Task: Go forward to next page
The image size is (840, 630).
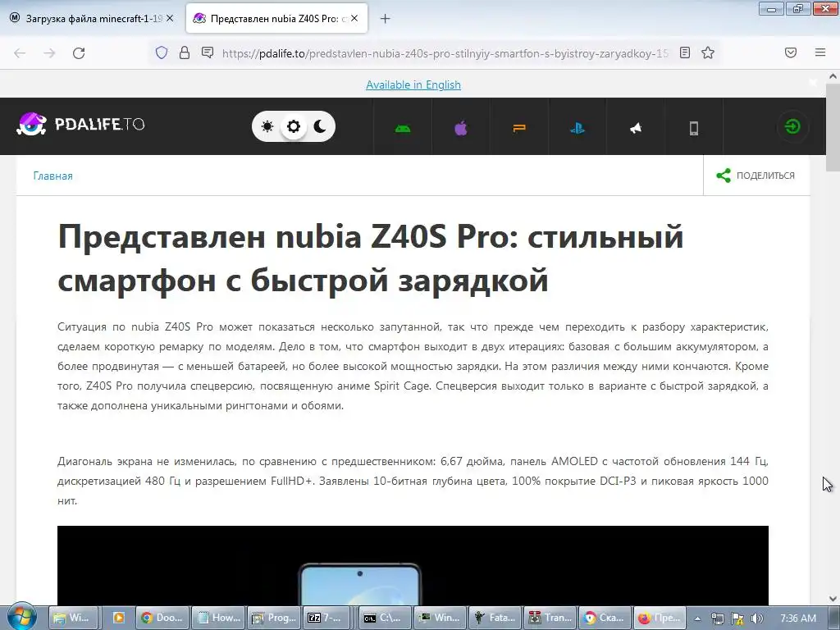Action: click(49, 53)
